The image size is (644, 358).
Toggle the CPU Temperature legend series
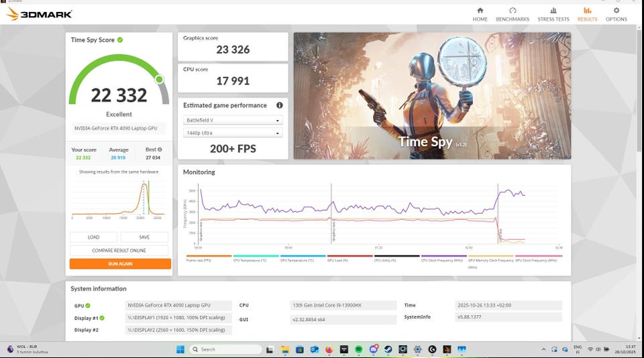pyautogui.click(x=256, y=258)
